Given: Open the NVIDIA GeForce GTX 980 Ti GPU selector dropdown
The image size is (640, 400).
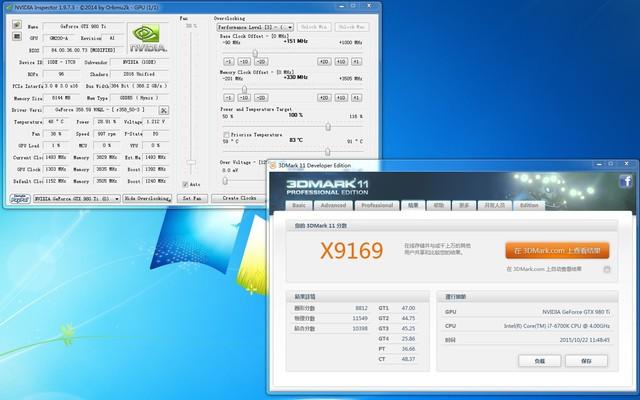Looking at the screenshot, I should 77,199.
